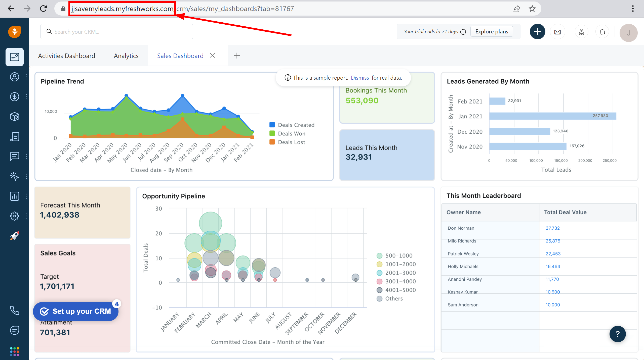The height and width of the screenshot is (360, 644).
Task: Open the notifications bell
Action: coord(602,32)
